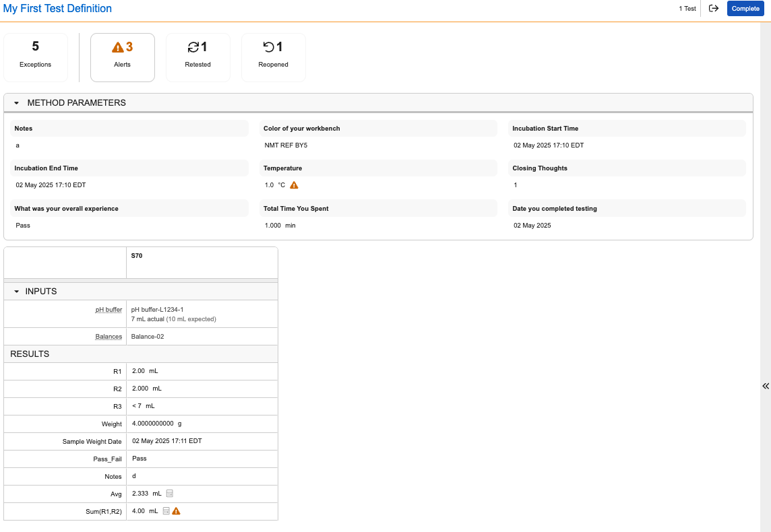771x532 pixels.
Task: Click the Date you completed testing value
Action: [x=532, y=226]
